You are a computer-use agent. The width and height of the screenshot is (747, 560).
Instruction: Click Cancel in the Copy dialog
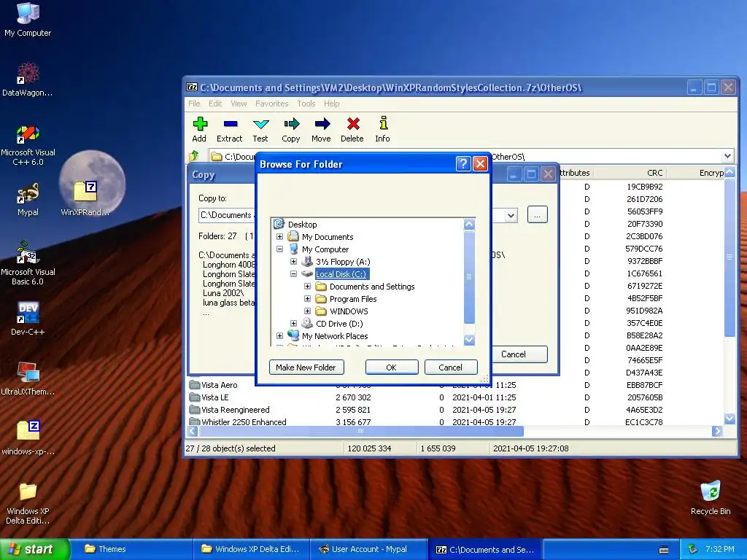(x=514, y=354)
